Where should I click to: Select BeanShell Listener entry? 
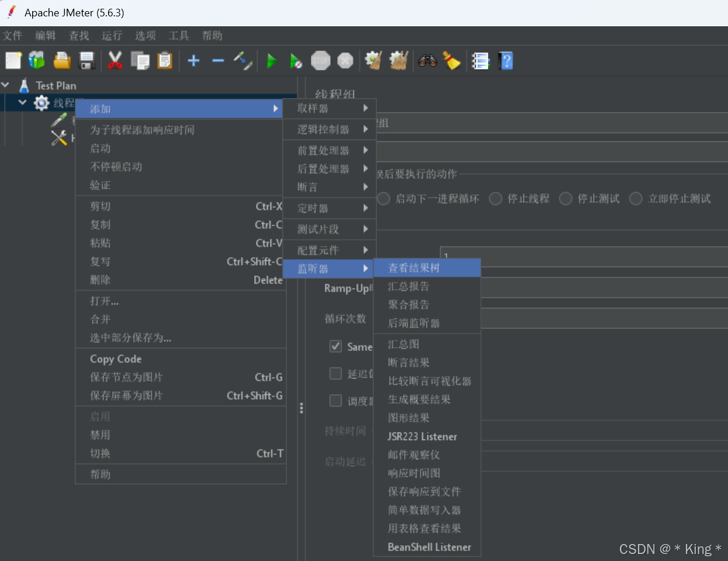[x=427, y=547]
